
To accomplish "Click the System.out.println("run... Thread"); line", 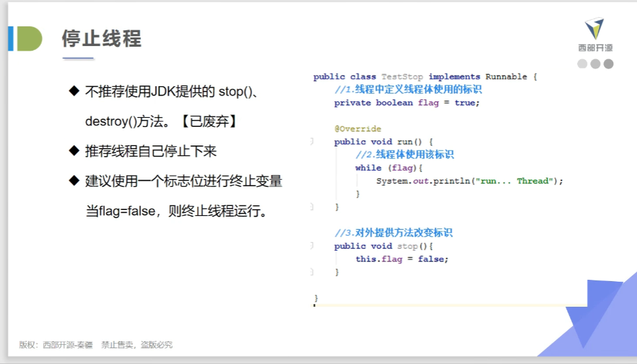I will click(470, 181).
